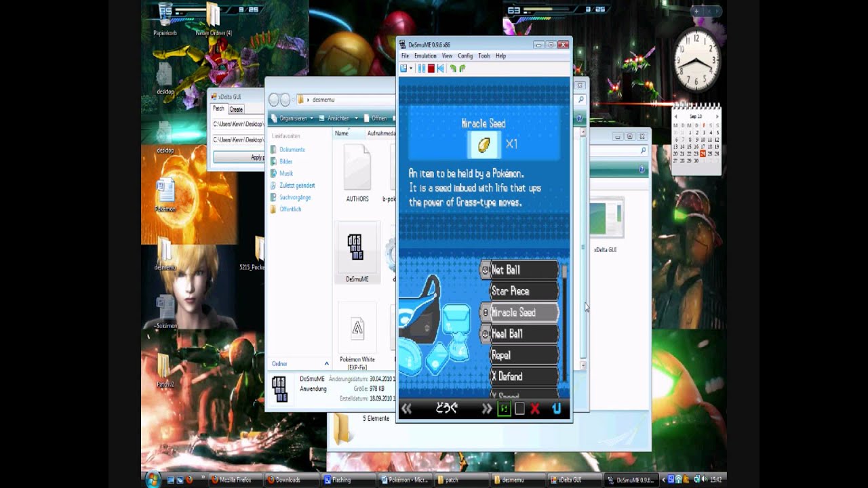Sort by the Name column header
Viewport: 868px width, 488px height.
pyautogui.click(x=349, y=134)
